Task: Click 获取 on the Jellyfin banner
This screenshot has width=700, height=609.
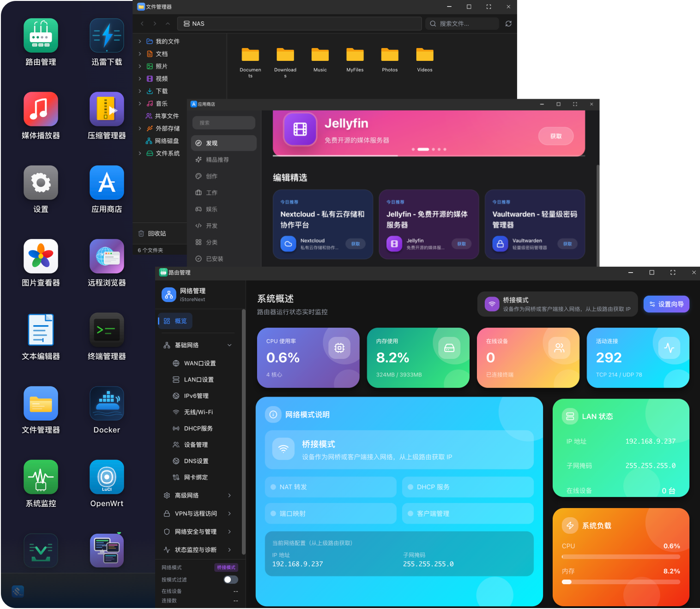Action: pyautogui.click(x=556, y=136)
